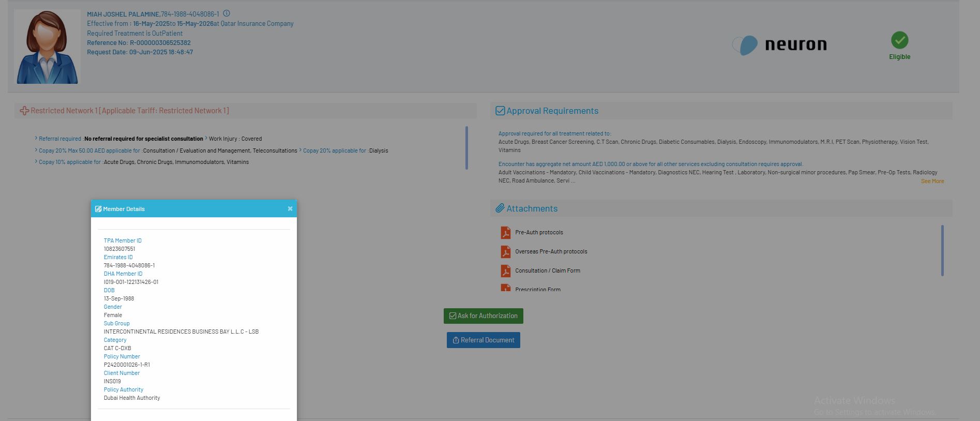Click the Restricted Network plus icon

point(24,111)
